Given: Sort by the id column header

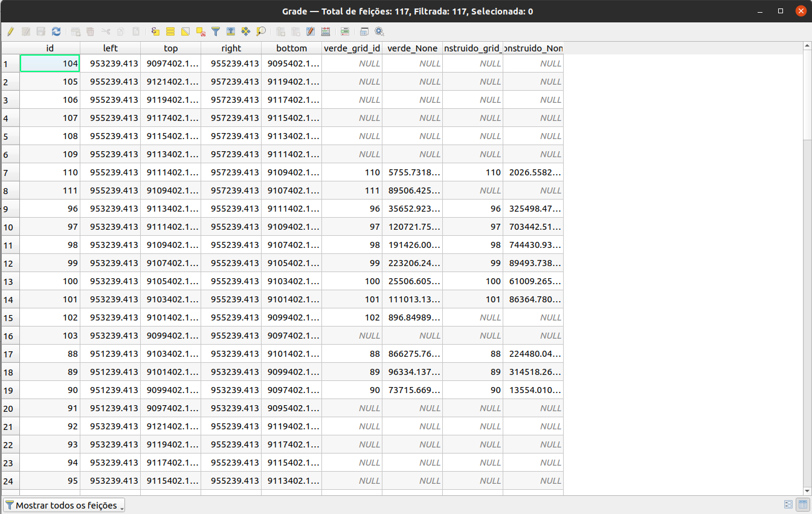Looking at the screenshot, I should point(50,48).
